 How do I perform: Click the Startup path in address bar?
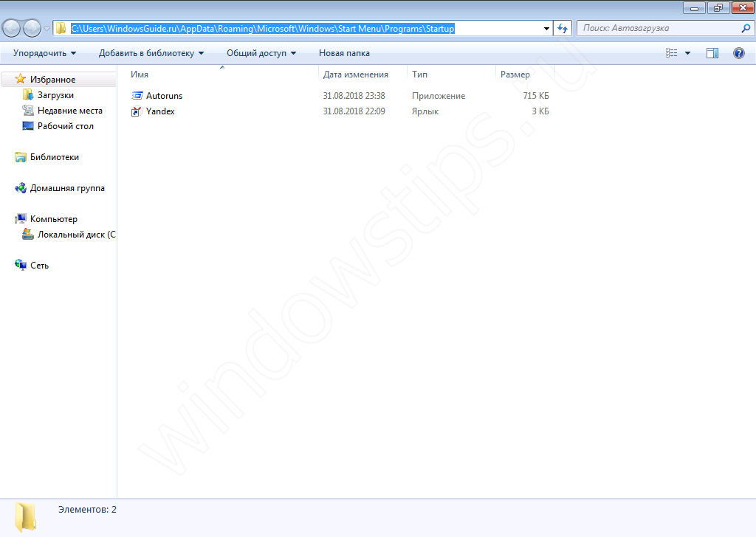pyautogui.click(x=263, y=29)
